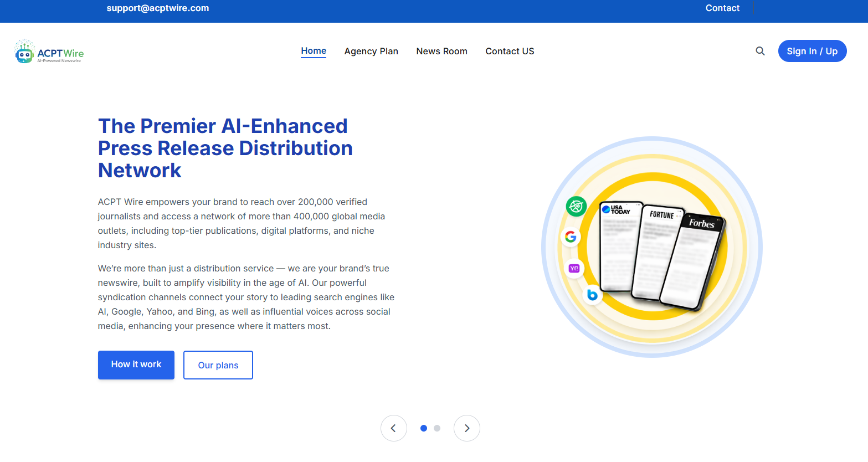Open Contact US in the navigation
The width and height of the screenshot is (868, 462).
pyautogui.click(x=510, y=51)
